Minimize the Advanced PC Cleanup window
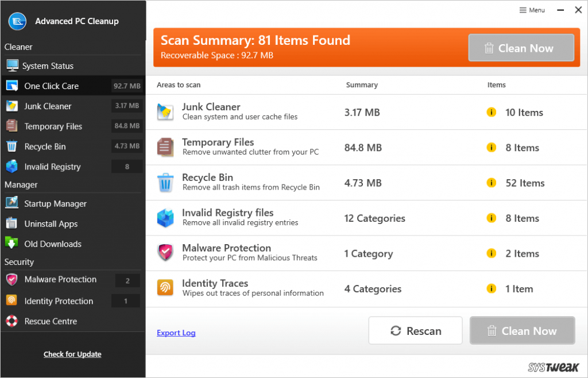 pyautogui.click(x=560, y=10)
